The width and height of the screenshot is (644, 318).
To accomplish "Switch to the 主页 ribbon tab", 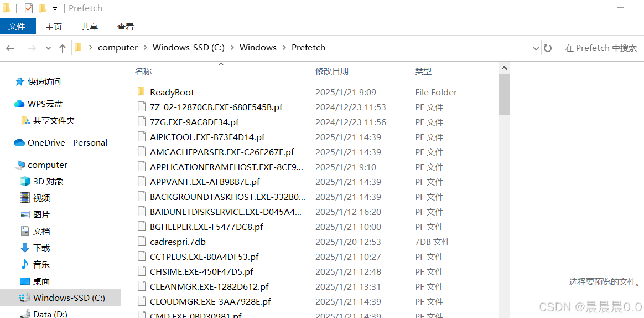I will coord(54,27).
